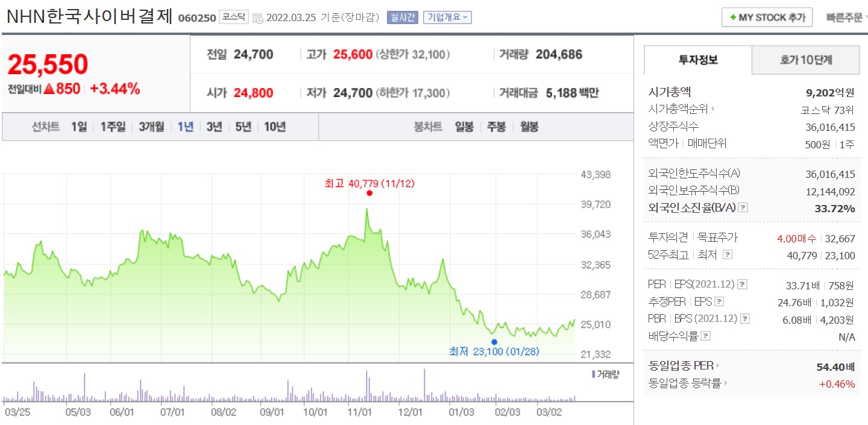Click red up-triangle beside 850 change
Image resolution: width=868 pixels, height=425 pixels.
pyautogui.click(x=49, y=89)
